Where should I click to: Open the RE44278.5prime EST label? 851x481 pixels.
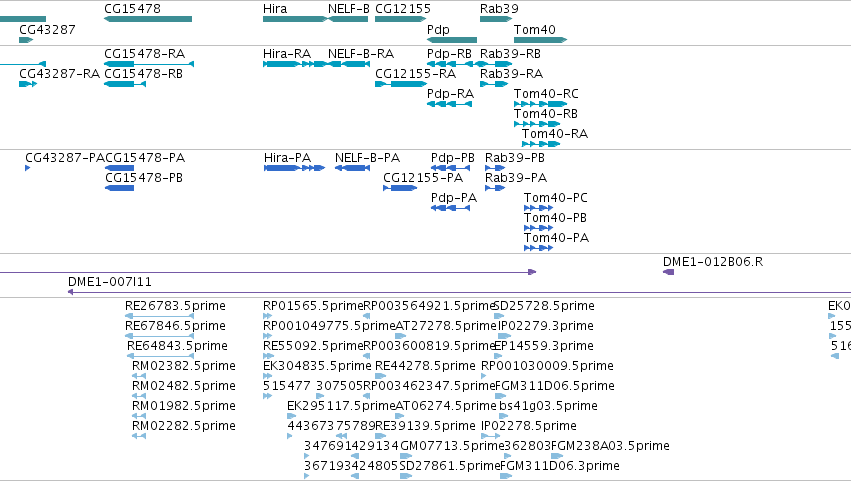tap(426, 366)
